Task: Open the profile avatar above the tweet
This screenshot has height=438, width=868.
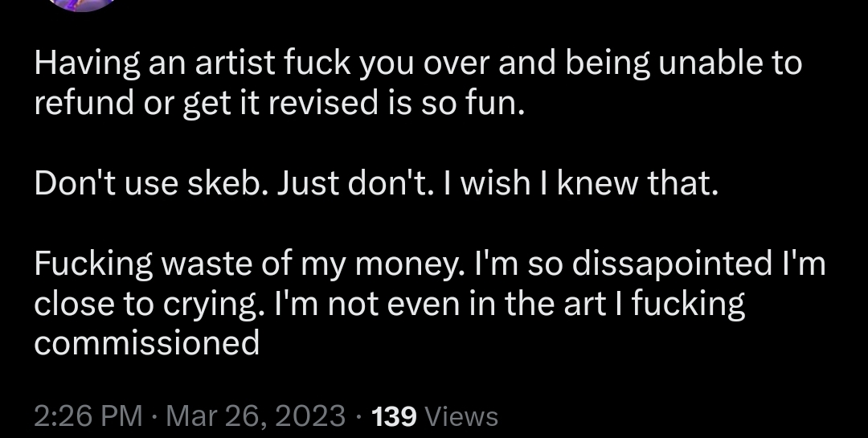Action: click(x=83, y=5)
